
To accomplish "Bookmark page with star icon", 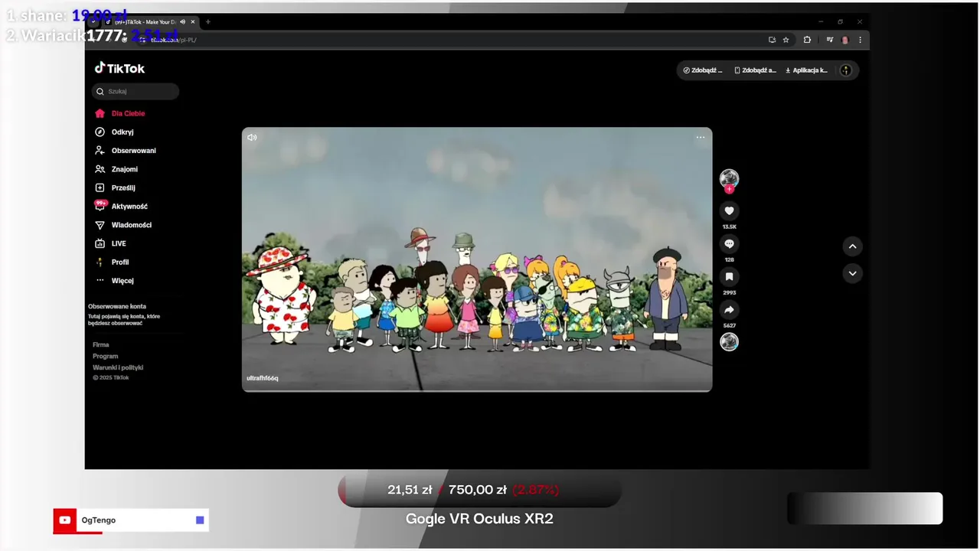I will pyautogui.click(x=786, y=40).
